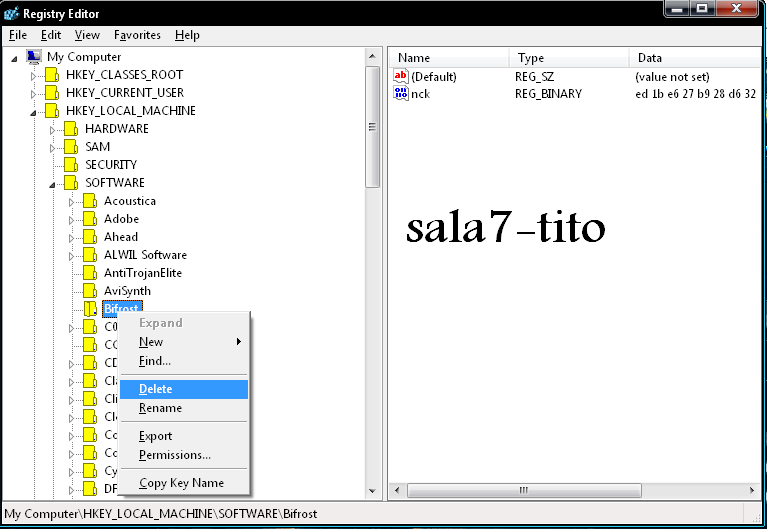This screenshot has width=767, height=529.
Task: Open the Help menu
Action: 187,35
